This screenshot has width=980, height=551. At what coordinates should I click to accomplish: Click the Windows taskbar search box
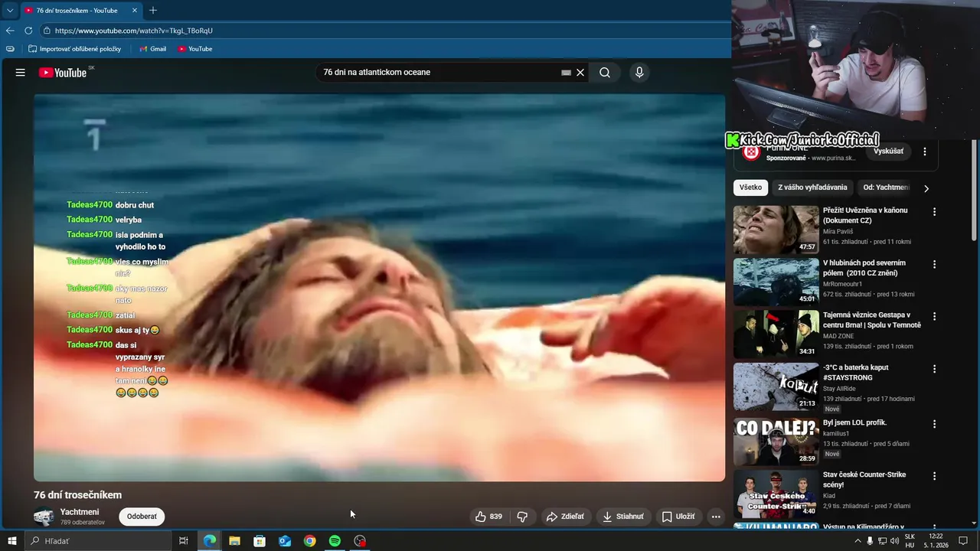click(98, 541)
